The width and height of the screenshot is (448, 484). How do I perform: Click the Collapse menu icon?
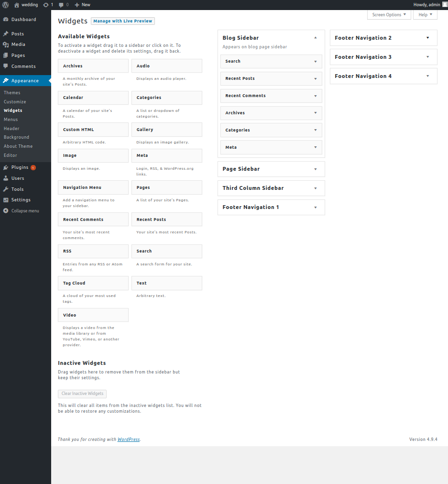pos(6,211)
